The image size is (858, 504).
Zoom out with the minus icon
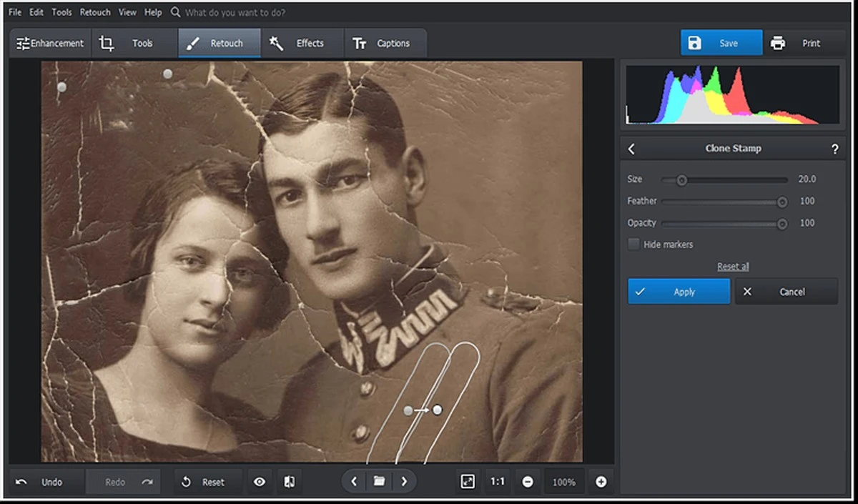(528, 482)
